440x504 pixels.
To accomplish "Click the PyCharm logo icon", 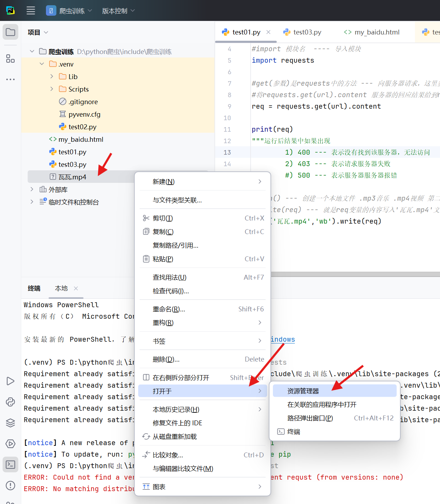I will [x=10, y=10].
